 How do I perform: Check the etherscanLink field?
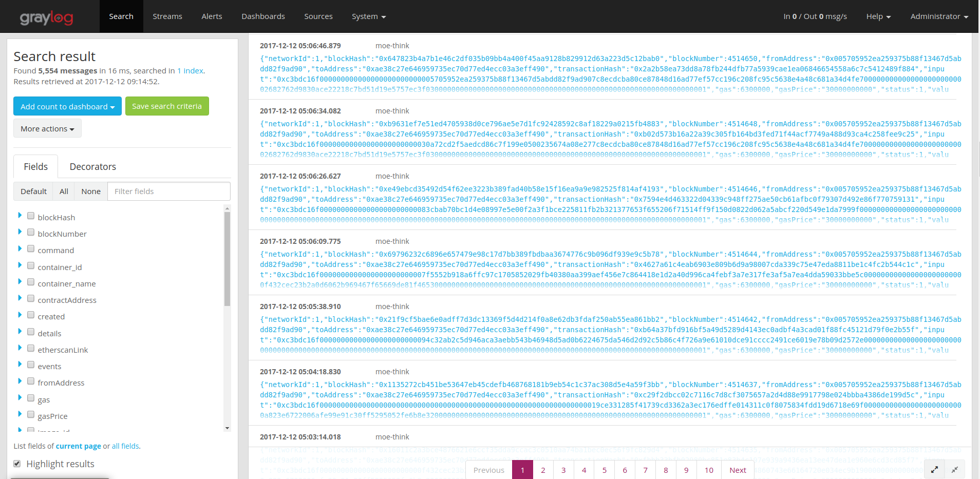[x=31, y=349]
